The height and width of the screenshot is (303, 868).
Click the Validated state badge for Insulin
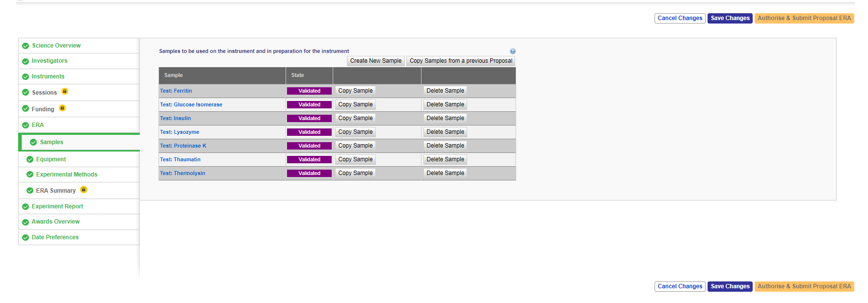tap(309, 118)
